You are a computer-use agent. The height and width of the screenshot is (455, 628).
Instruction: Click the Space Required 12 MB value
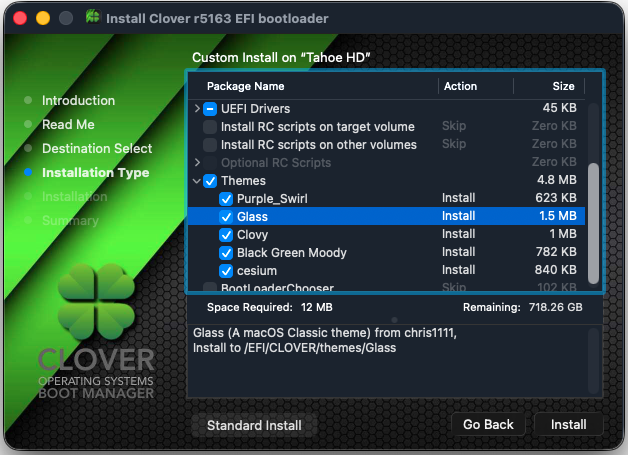click(316, 307)
